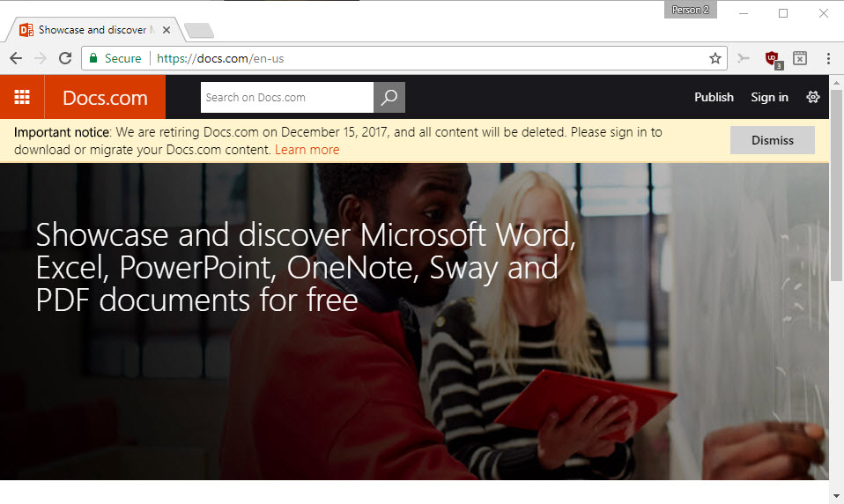Click the Docs.com favicon on the tab

[26, 30]
